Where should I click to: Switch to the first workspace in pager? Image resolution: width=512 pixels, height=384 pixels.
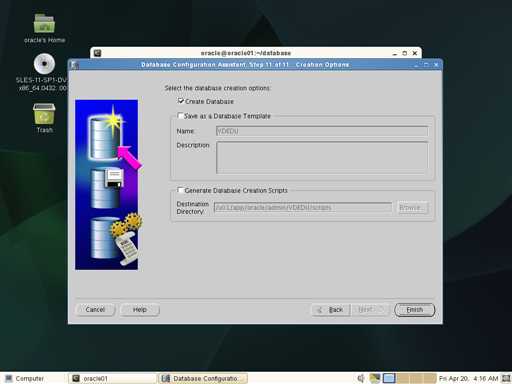389,378
